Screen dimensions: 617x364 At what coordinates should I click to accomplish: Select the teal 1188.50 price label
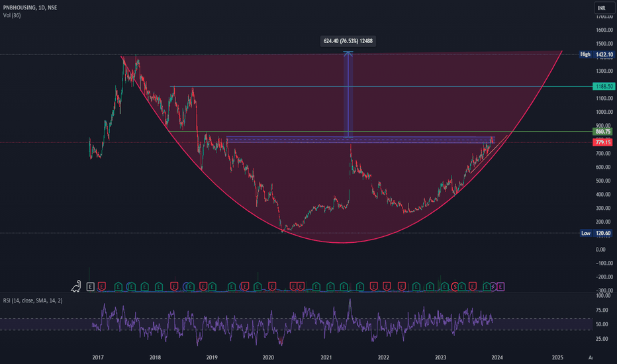pyautogui.click(x=604, y=86)
